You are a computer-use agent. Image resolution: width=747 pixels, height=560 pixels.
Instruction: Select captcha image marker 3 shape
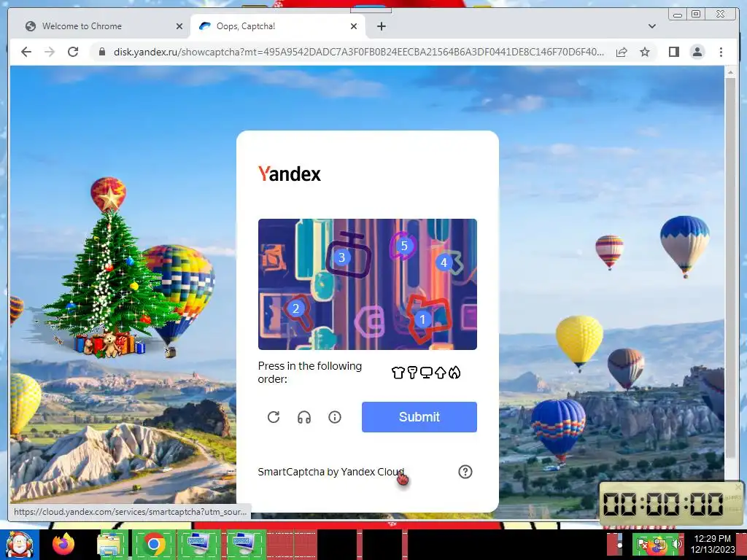(341, 257)
